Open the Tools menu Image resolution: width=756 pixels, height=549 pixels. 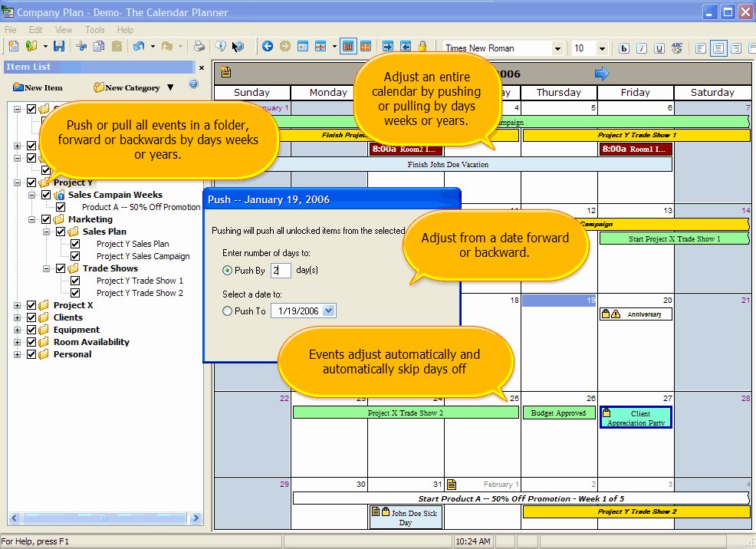(x=94, y=30)
